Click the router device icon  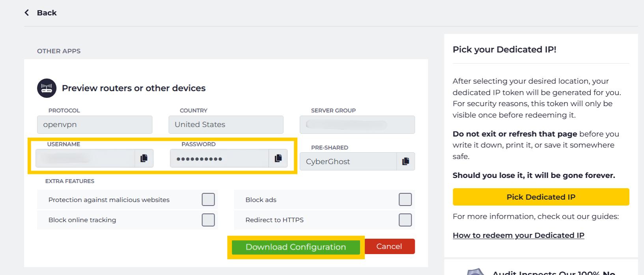47,88
